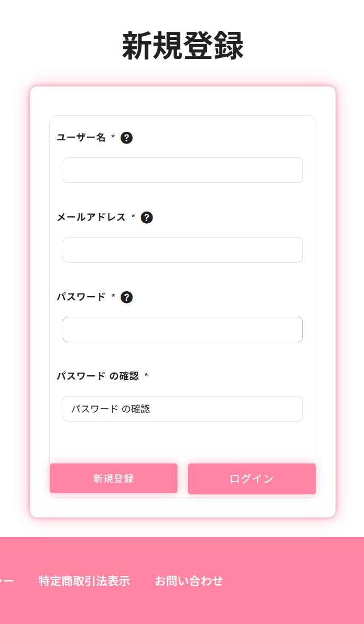Open the help icon beside ユーザー名

(x=127, y=138)
